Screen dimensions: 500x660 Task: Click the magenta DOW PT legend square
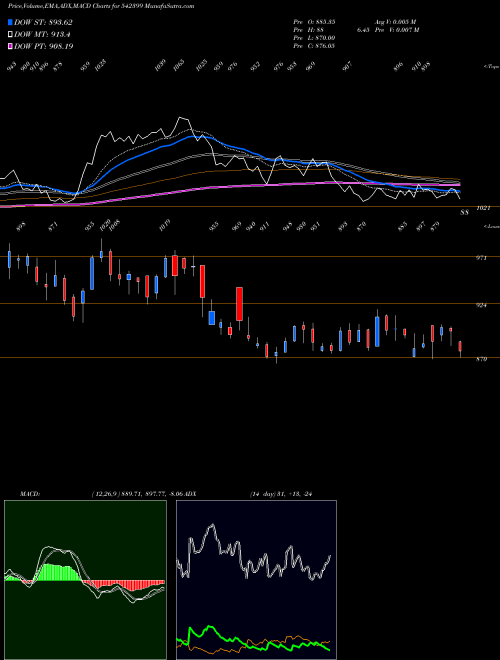tap(11, 46)
